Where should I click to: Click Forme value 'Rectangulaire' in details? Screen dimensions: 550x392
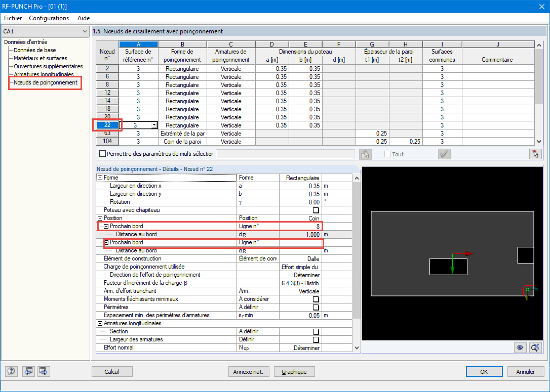pyautogui.click(x=301, y=178)
